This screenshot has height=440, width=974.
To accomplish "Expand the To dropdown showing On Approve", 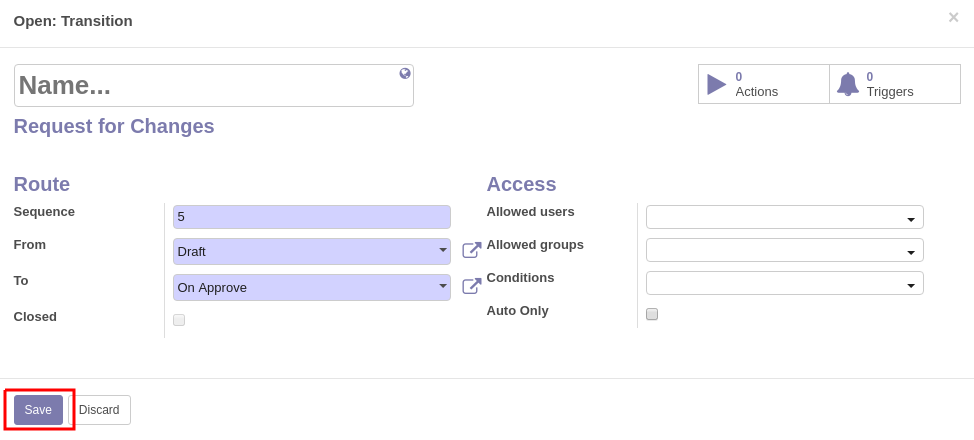I will [312, 287].
